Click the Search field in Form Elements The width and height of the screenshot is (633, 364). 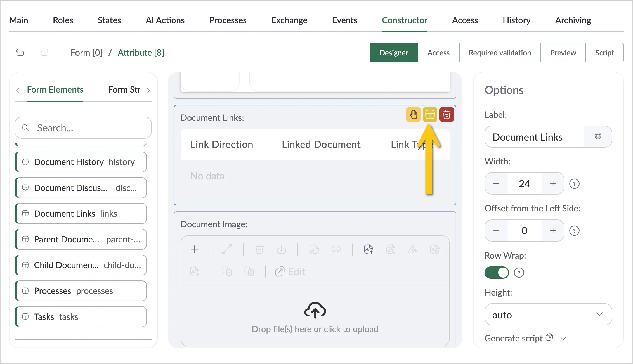(x=83, y=128)
